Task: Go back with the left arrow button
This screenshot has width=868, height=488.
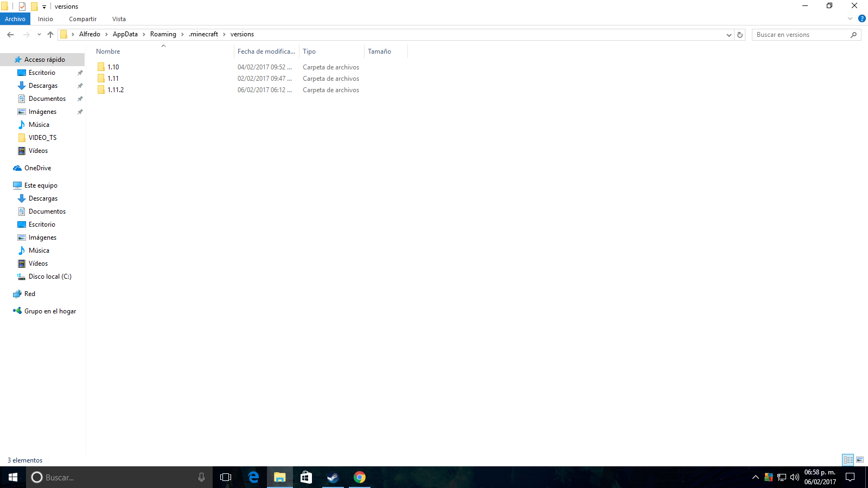Action: click(x=10, y=35)
